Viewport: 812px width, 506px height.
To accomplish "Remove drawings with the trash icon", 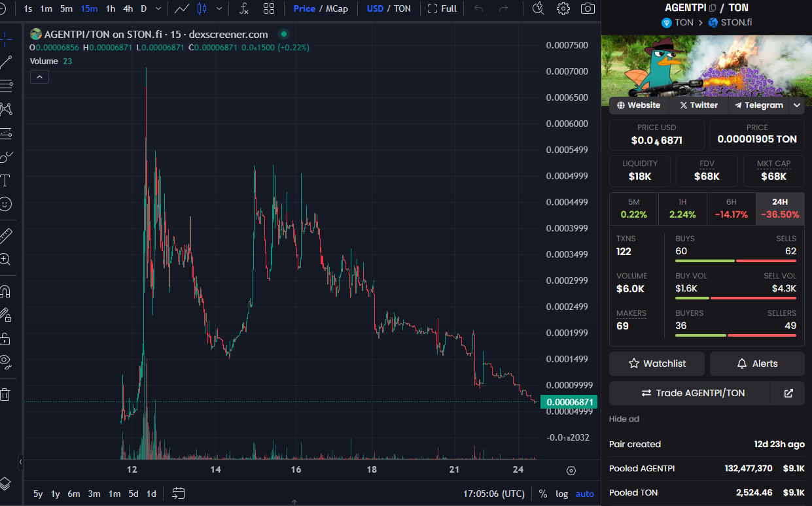I will coord(5,394).
